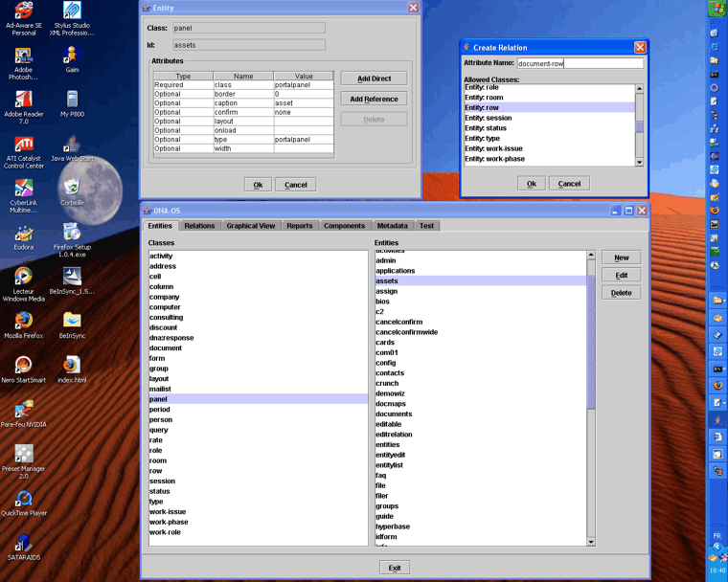The height and width of the screenshot is (582, 728).
Task: Select 'Entity: room' in Allowed Classes
Action: pyautogui.click(x=549, y=98)
